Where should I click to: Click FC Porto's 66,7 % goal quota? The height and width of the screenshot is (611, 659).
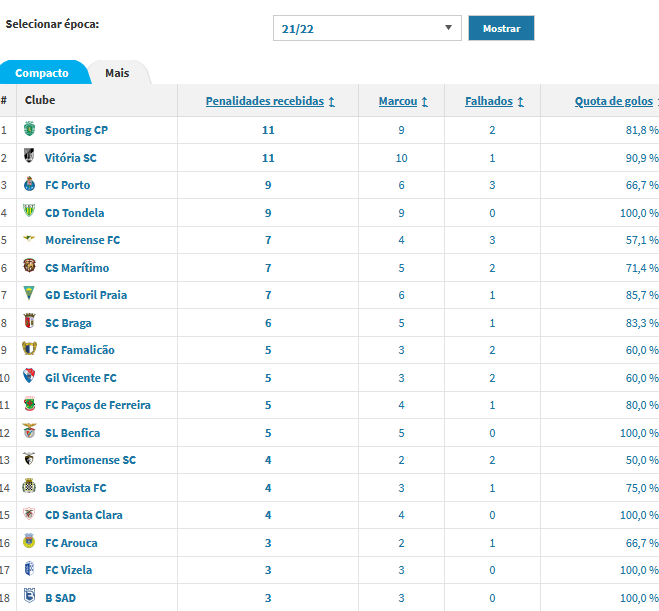(x=642, y=185)
